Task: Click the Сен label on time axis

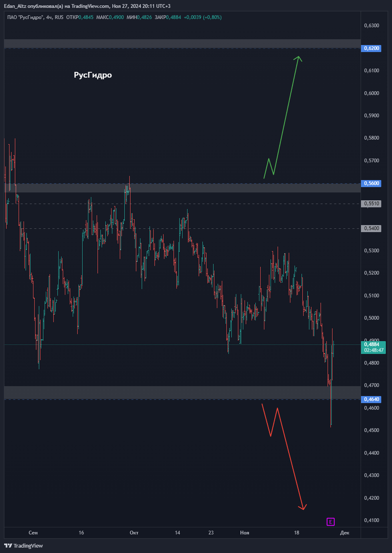Action: coord(33,533)
